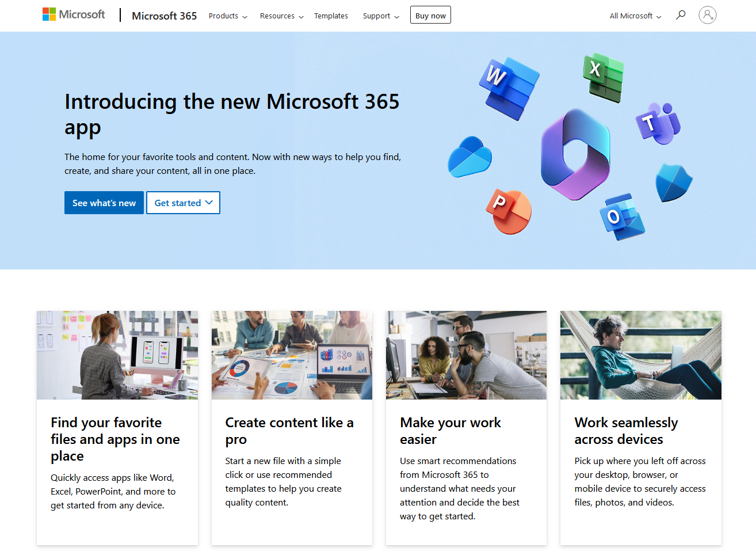Image resolution: width=756 pixels, height=551 pixels.
Task: Open the Resources dropdown
Action: [x=281, y=16]
